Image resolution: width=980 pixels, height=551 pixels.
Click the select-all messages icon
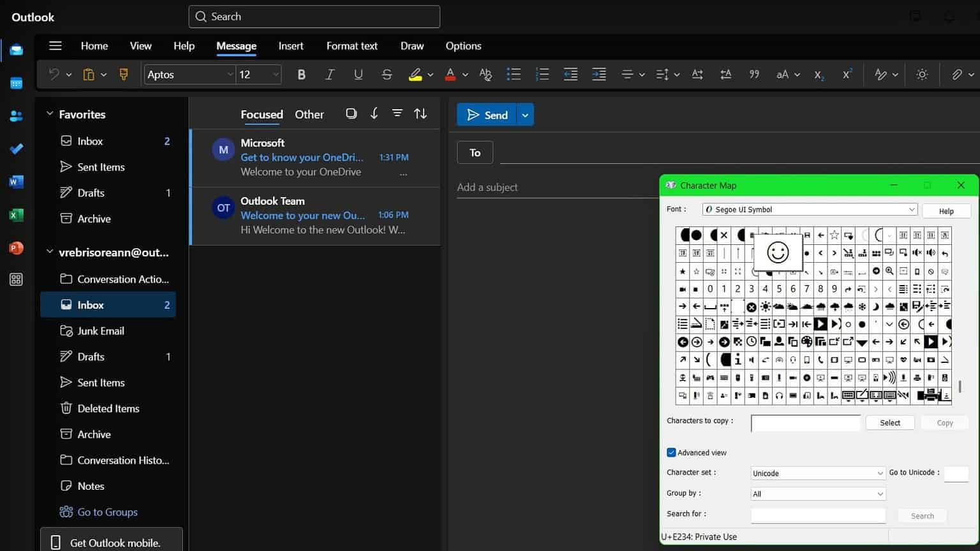tap(351, 114)
